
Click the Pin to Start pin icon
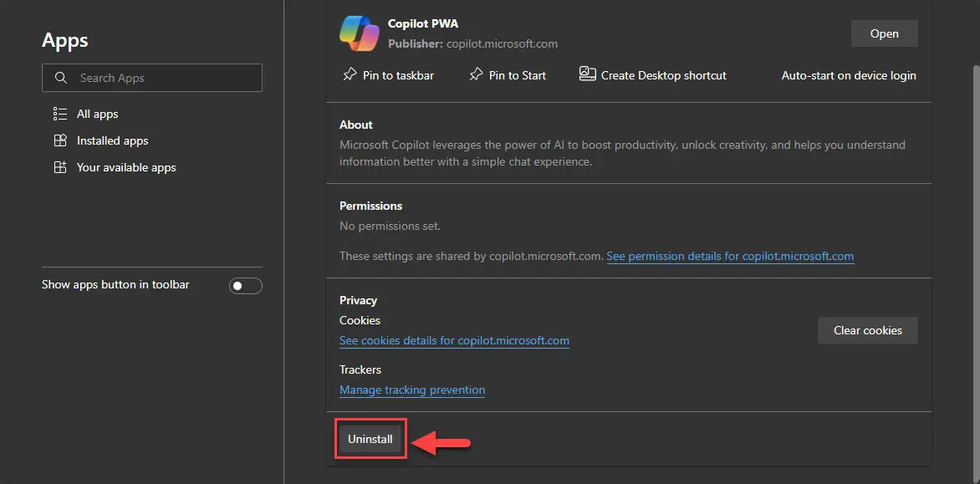[476, 75]
